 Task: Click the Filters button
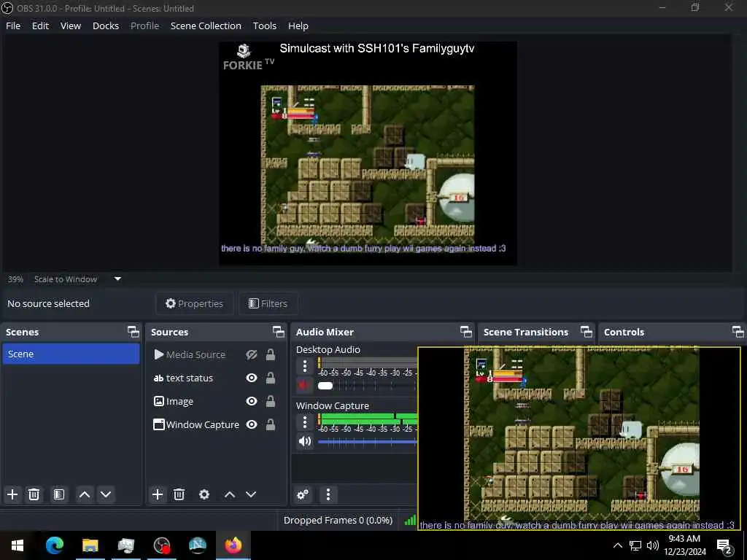point(268,303)
